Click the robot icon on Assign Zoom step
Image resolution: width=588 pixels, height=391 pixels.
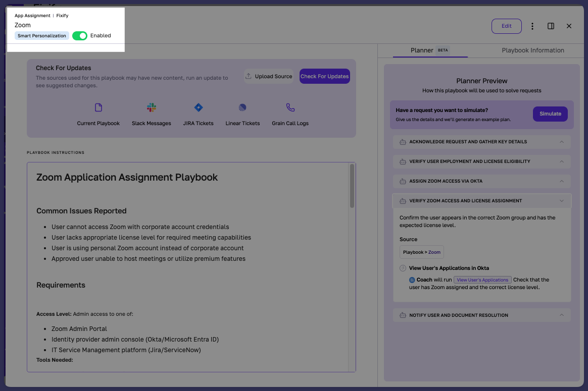pyautogui.click(x=402, y=181)
